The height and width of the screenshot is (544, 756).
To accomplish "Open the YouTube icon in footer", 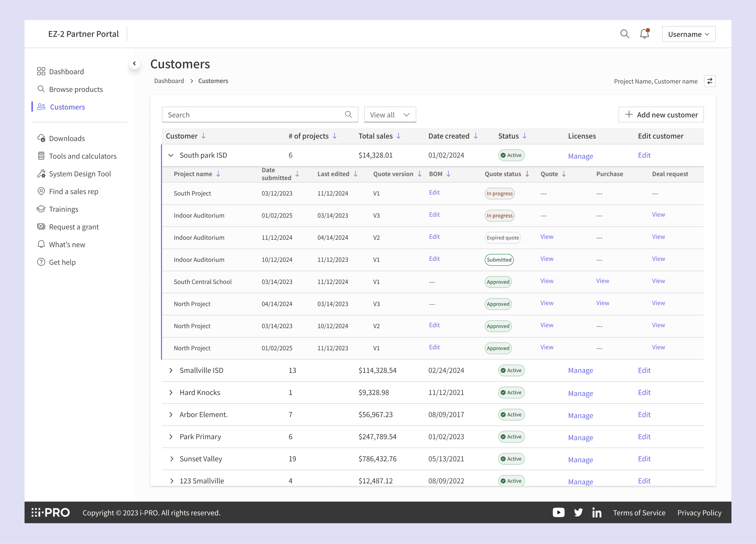I will [x=558, y=512].
